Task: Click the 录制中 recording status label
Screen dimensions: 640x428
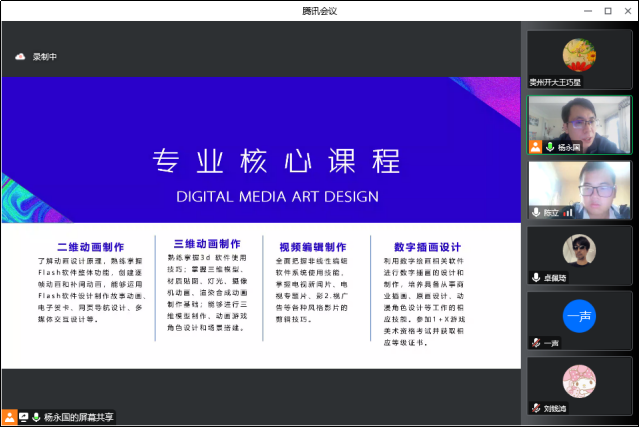Action: pyautogui.click(x=45, y=57)
